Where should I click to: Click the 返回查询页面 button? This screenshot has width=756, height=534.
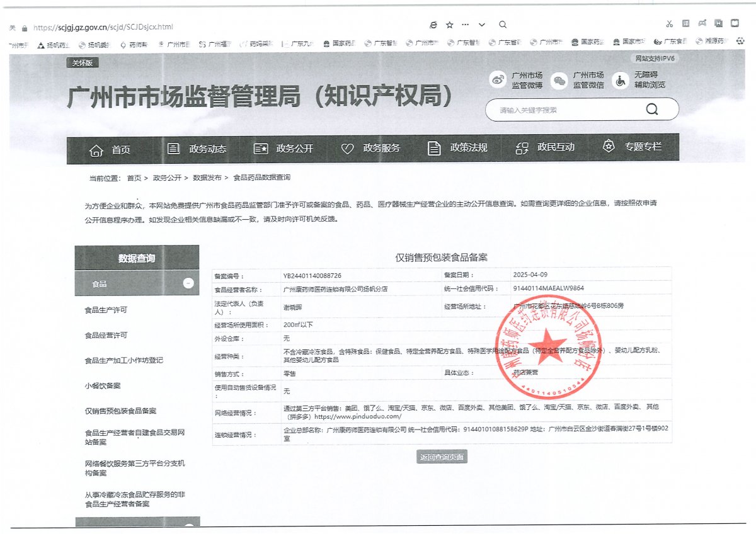coord(442,457)
